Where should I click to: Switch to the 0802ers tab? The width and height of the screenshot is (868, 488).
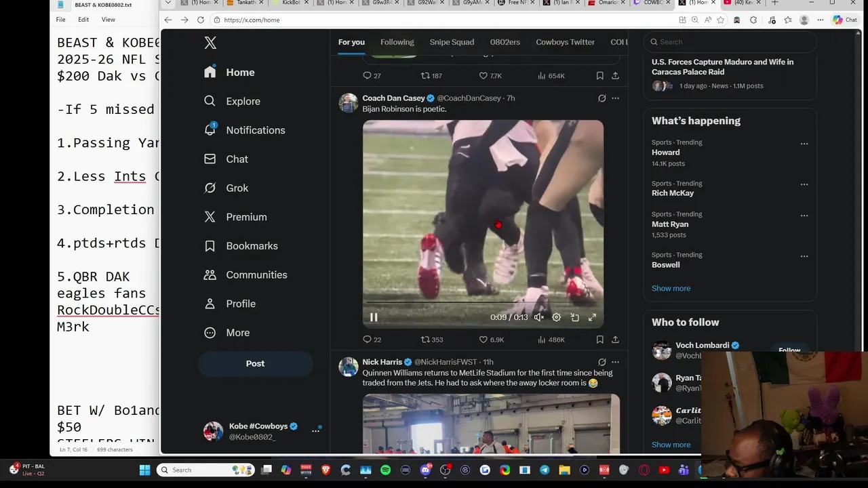tap(505, 42)
